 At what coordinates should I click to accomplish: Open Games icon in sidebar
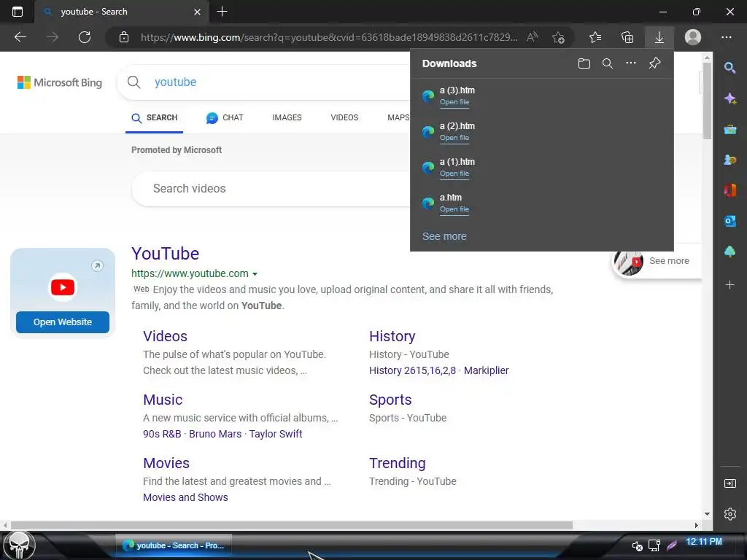pos(729,160)
